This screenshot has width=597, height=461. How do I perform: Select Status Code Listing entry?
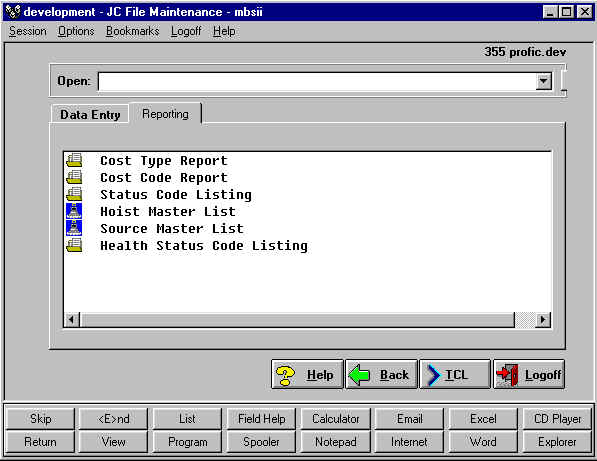(x=176, y=195)
